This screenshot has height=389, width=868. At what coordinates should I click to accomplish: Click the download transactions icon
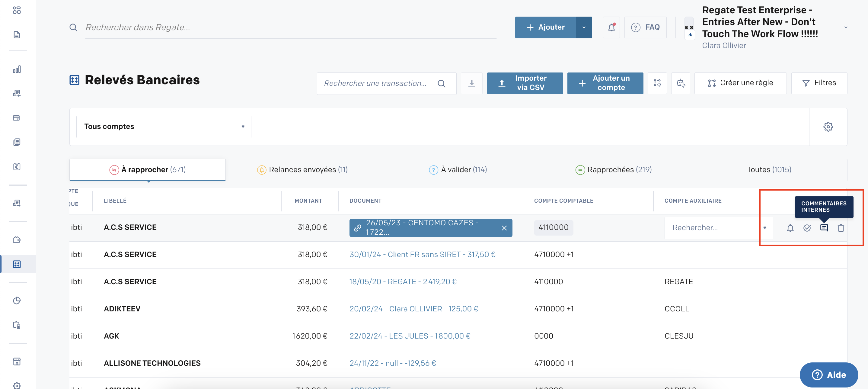(471, 83)
